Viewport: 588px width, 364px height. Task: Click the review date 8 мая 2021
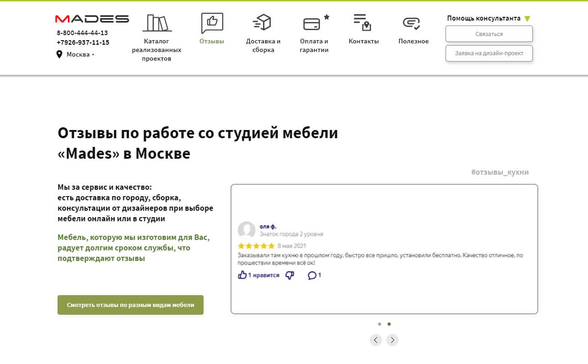pos(291,246)
